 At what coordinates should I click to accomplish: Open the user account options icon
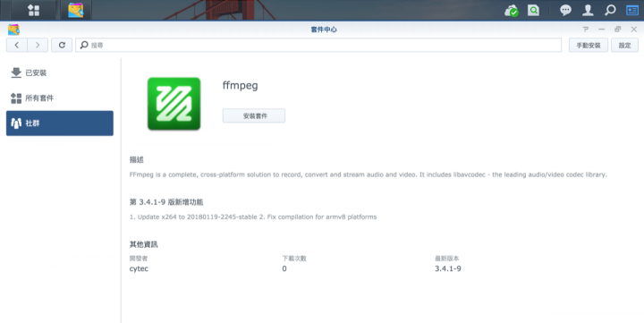(588, 10)
